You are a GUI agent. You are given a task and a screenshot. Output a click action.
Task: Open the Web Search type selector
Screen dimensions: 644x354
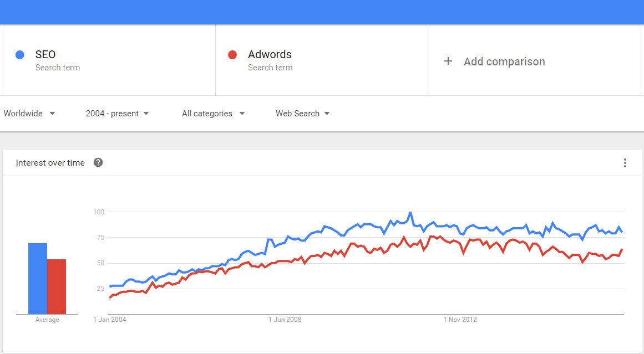pyautogui.click(x=302, y=114)
